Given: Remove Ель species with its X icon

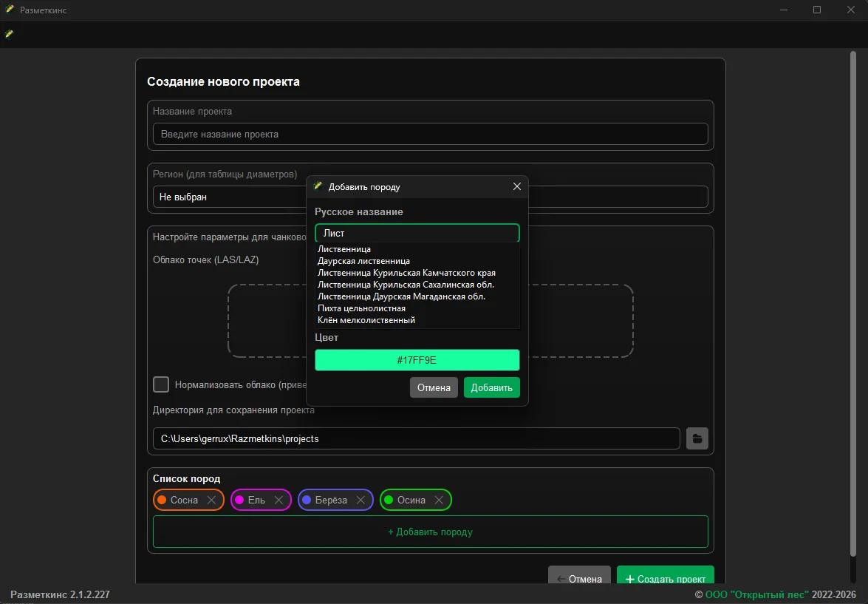Looking at the screenshot, I should [x=278, y=500].
